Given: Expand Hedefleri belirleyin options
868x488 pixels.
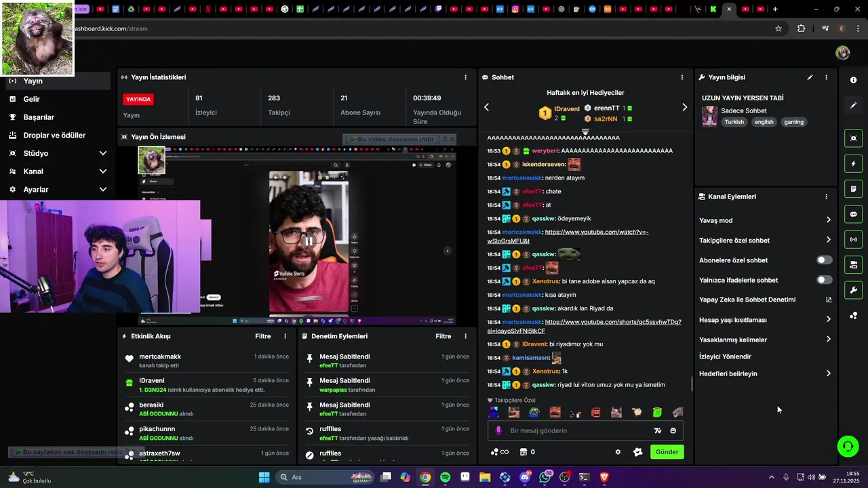Looking at the screenshot, I should click(829, 373).
